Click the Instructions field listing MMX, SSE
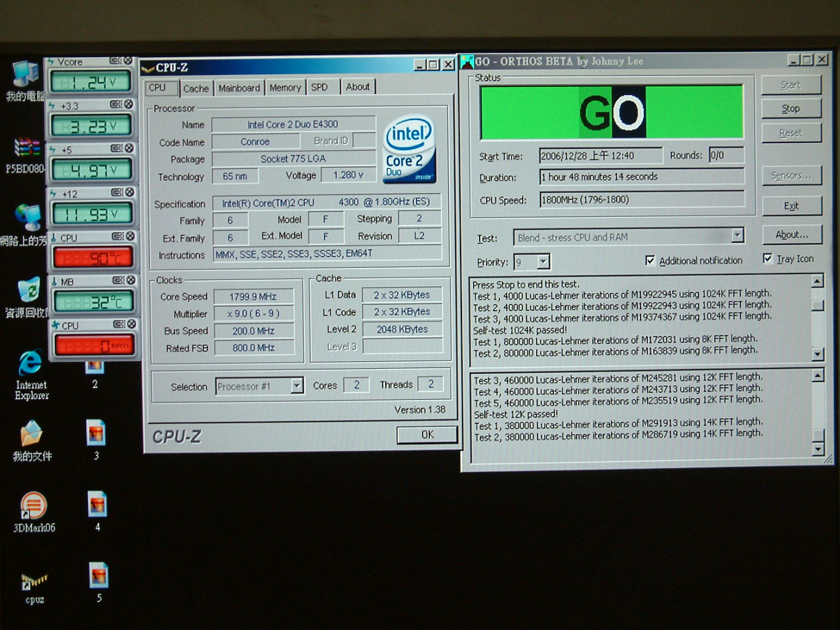This screenshot has width=840, height=630. pos(327,254)
